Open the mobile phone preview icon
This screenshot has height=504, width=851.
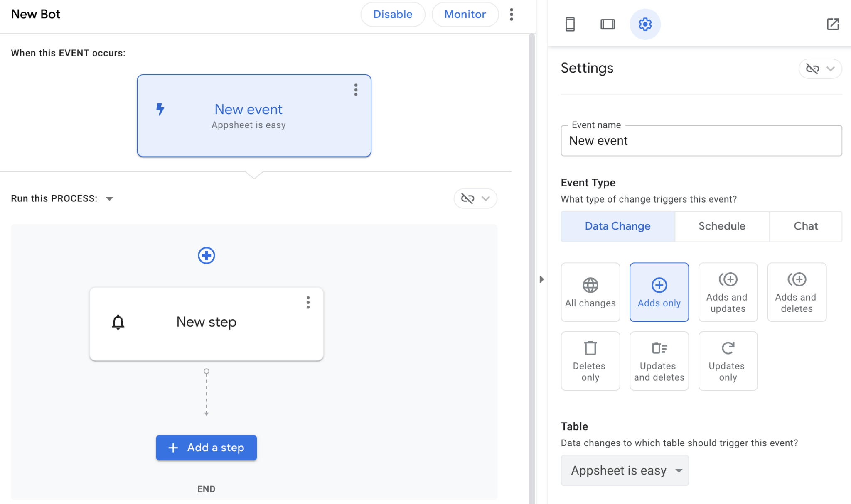coord(570,24)
